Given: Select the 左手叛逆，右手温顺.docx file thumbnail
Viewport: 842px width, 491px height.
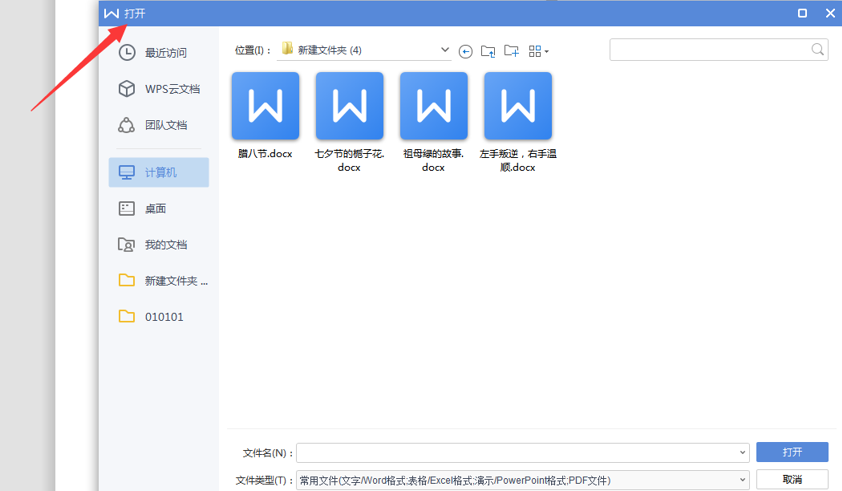Looking at the screenshot, I should click(x=518, y=106).
